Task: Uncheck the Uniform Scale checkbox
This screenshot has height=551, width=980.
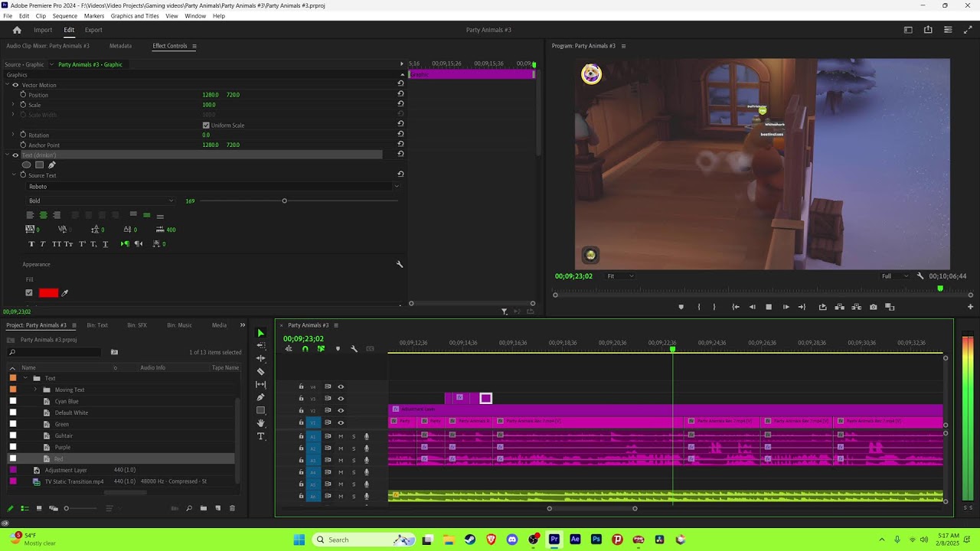Action: pyautogui.click(x=206, y=125)
